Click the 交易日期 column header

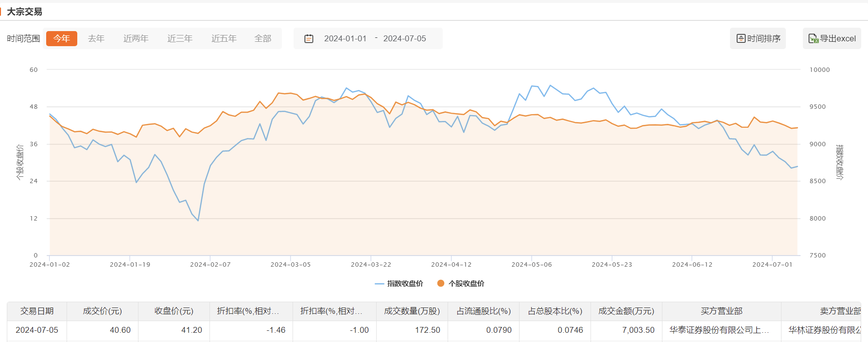click(x=37, y=311)
